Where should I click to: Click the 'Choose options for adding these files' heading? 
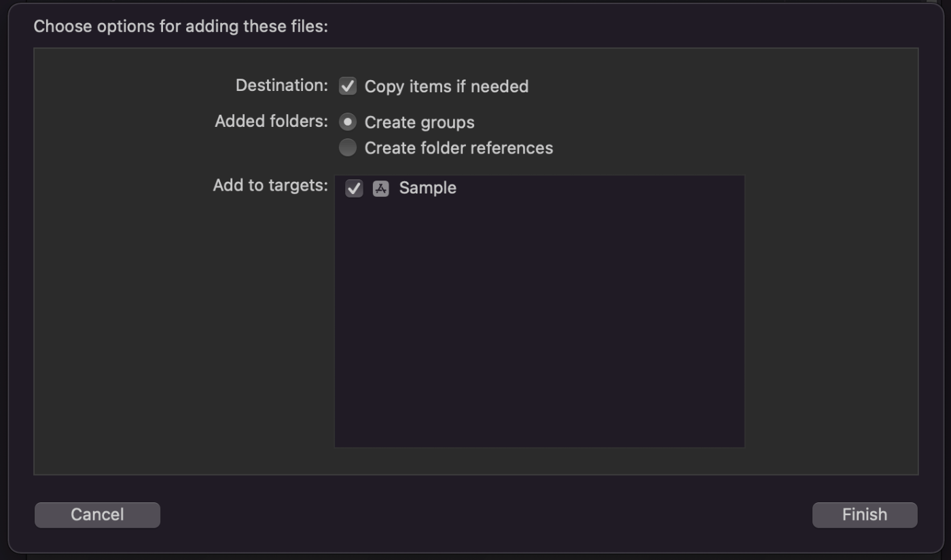(x=181, y=26)
